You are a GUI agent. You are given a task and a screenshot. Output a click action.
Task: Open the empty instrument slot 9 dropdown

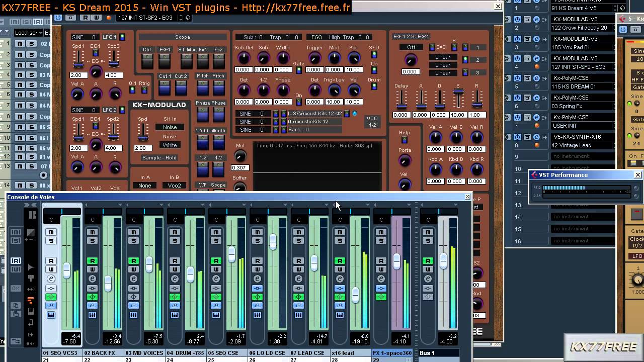582,156
